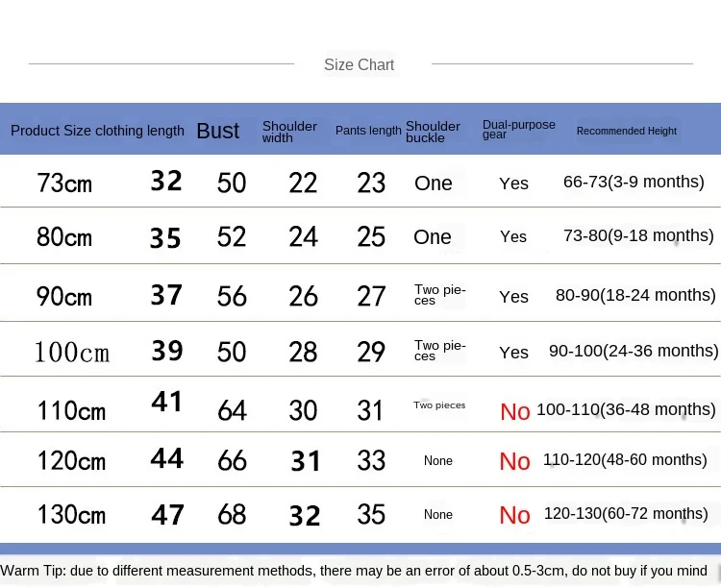
Task: Click the Warm Tip note text
Action: pyautogui.click(x=354, y=571)
